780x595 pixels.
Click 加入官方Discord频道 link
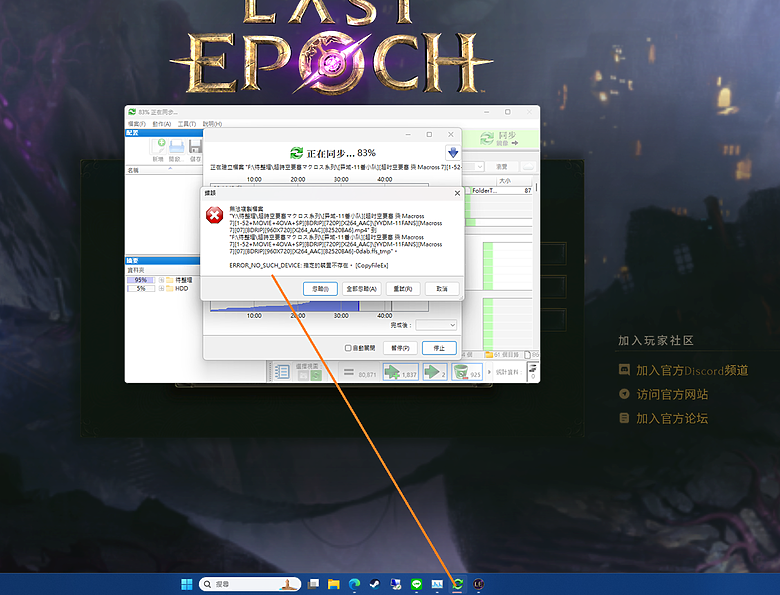[692, 371]
